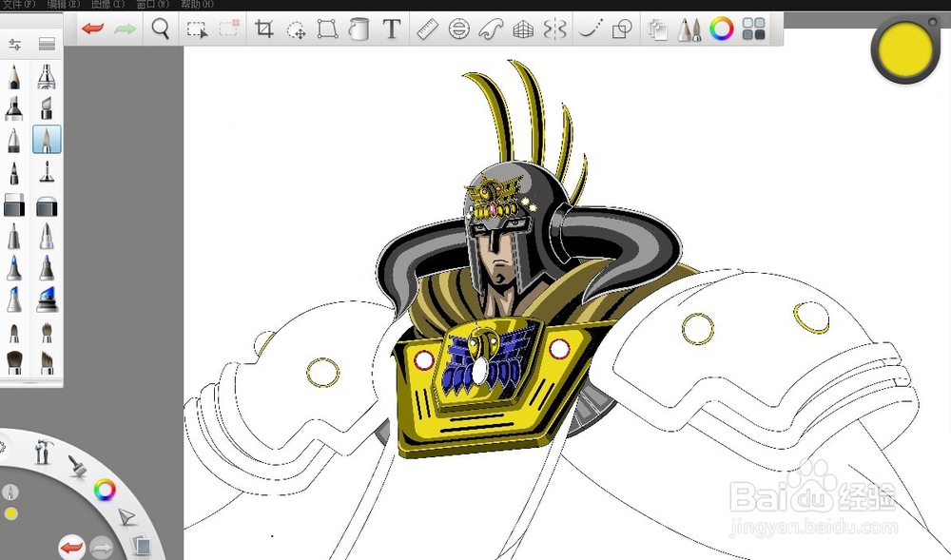951x560 pixels.
Task: Toggle the Ruler guide
Action: click(x=427, y=29)
